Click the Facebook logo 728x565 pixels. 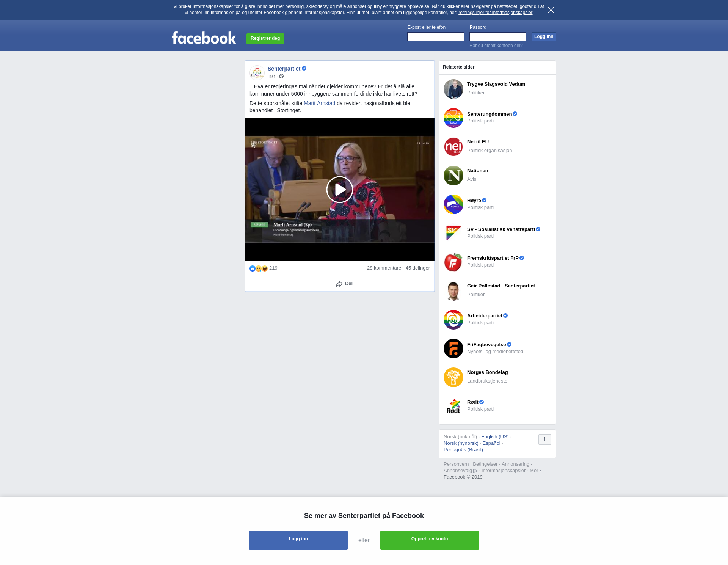pos(204,38)
